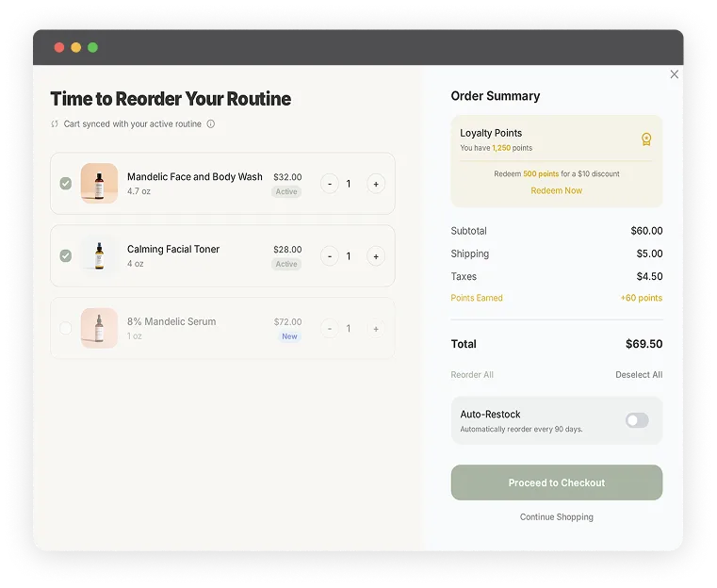Click Reorder All
717x588 pixels.
tap(472, 375)
